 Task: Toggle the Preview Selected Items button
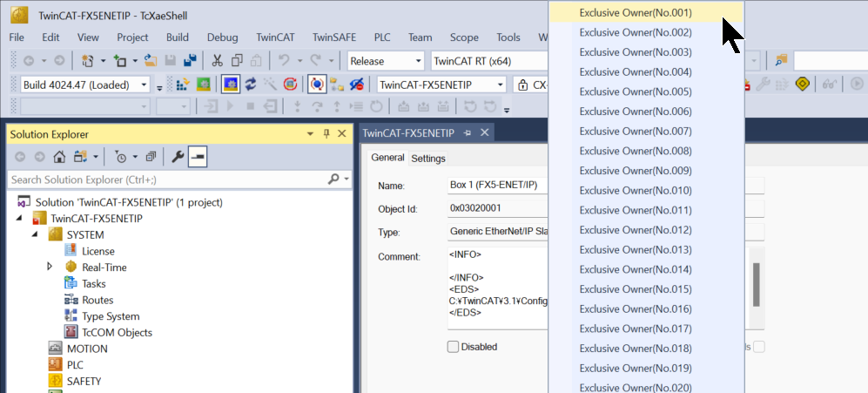[x=198, y=157]
